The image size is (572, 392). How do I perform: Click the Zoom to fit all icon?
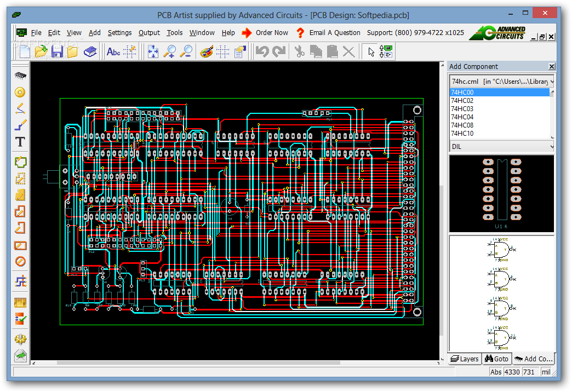153,51
